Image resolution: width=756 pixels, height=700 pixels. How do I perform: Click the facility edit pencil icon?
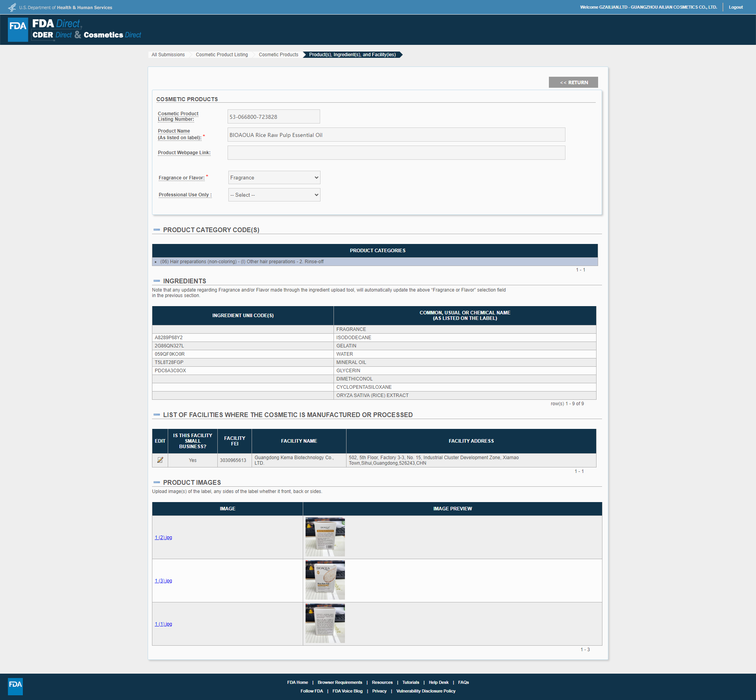pos(160,460)
